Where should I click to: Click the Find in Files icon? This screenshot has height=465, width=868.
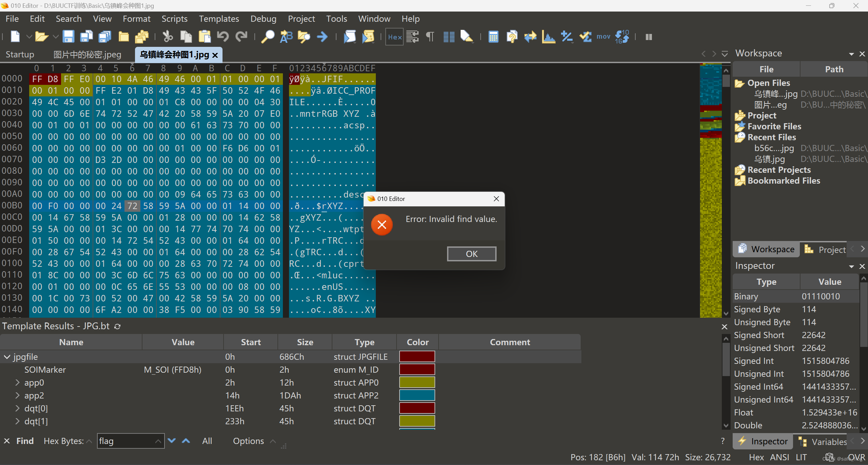(x=304, y=37)
